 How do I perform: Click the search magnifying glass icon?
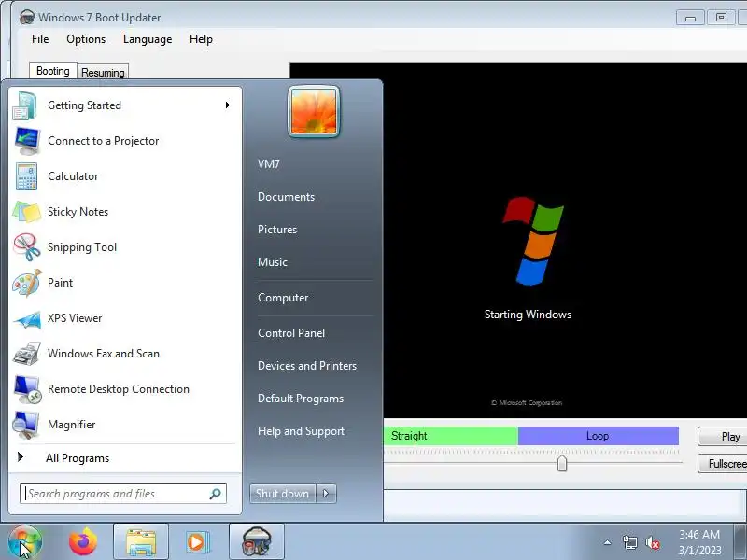point(216,494)
